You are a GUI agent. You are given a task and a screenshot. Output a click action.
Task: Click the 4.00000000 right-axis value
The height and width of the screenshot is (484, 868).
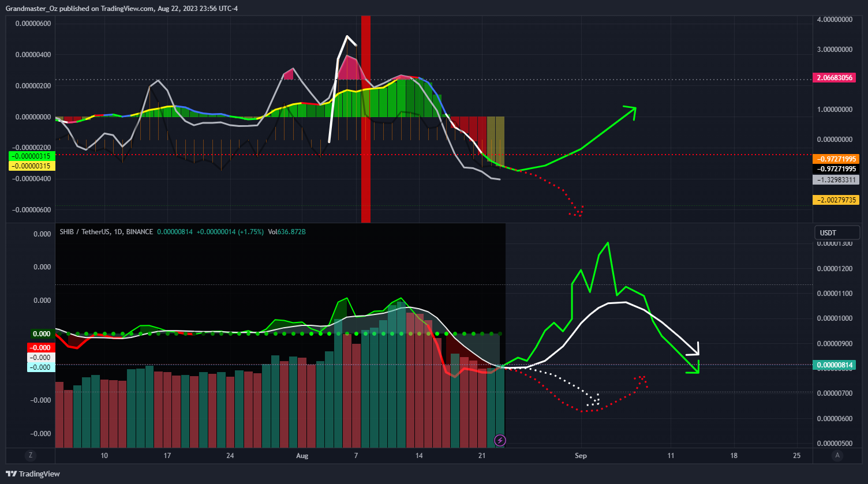click(x=835, y=20)
